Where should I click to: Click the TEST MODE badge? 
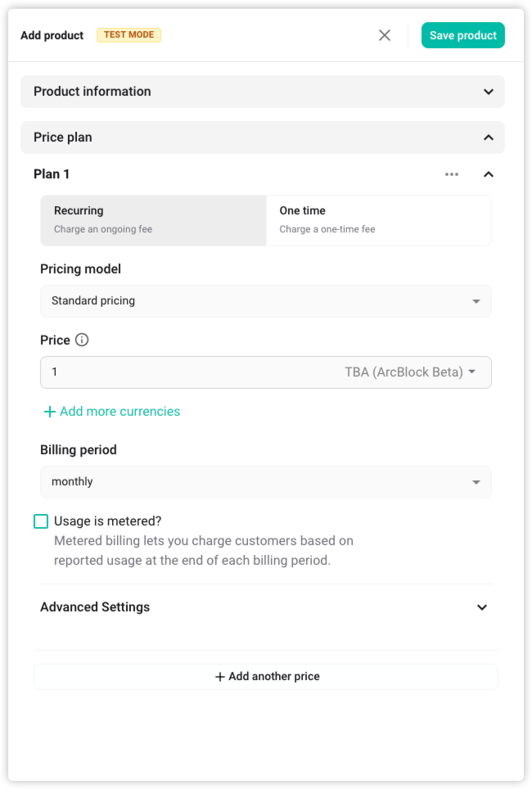coord(128,35)
